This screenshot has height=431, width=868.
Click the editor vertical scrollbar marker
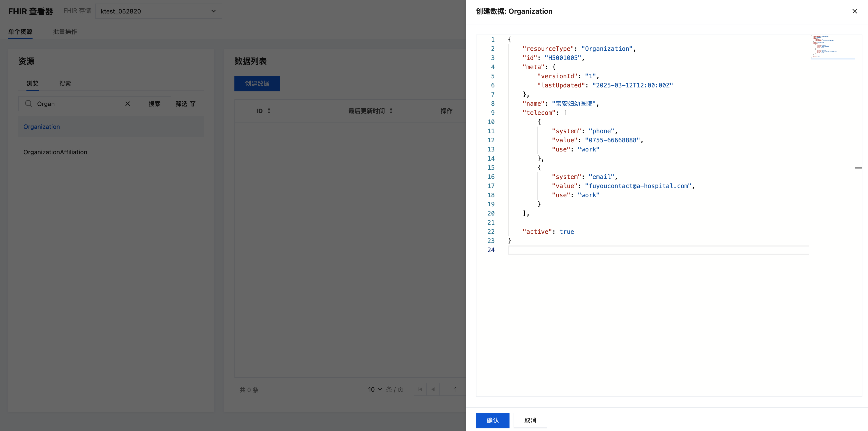858,168
